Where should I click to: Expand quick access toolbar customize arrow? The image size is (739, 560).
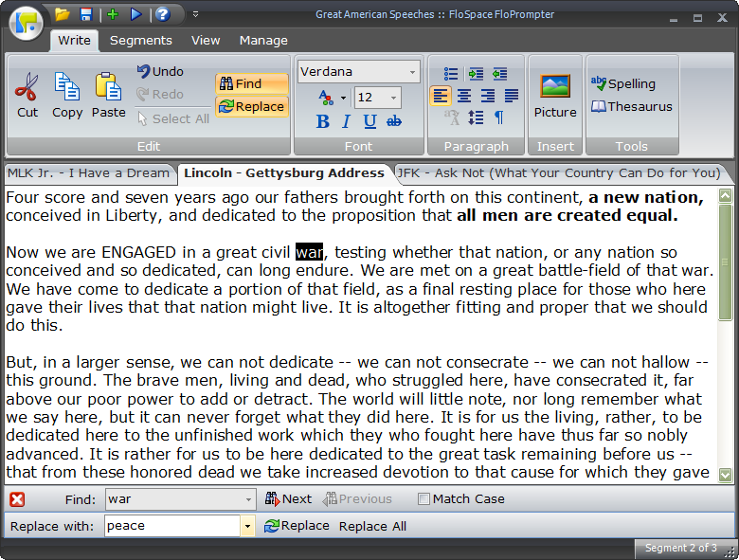pos(195,14)
